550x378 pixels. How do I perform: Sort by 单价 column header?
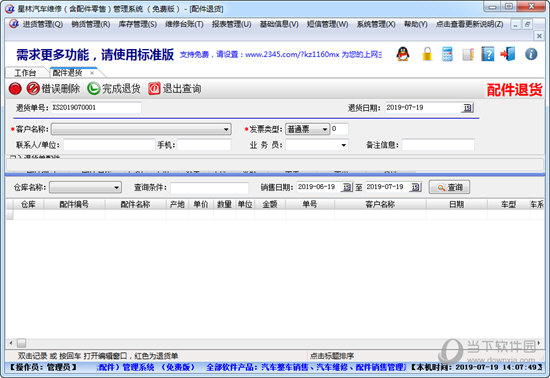[201, 204]
